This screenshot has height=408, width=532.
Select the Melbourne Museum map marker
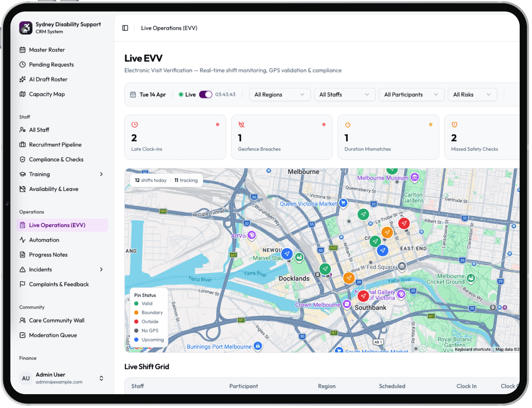coord(414,177)
